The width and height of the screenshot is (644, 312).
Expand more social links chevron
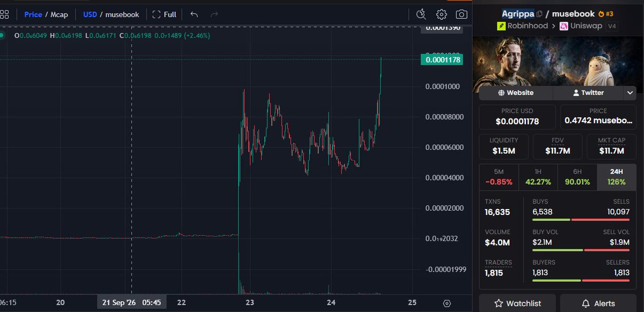630,93
